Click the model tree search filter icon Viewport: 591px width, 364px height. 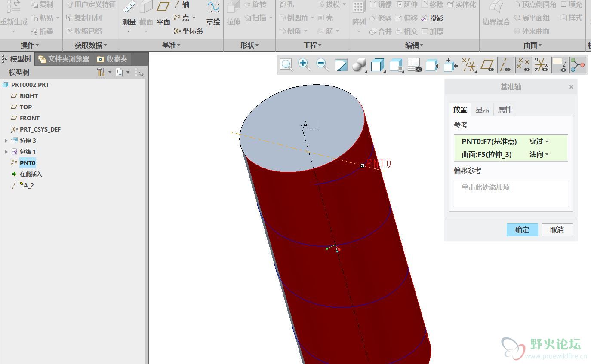(x=140, y=72)
